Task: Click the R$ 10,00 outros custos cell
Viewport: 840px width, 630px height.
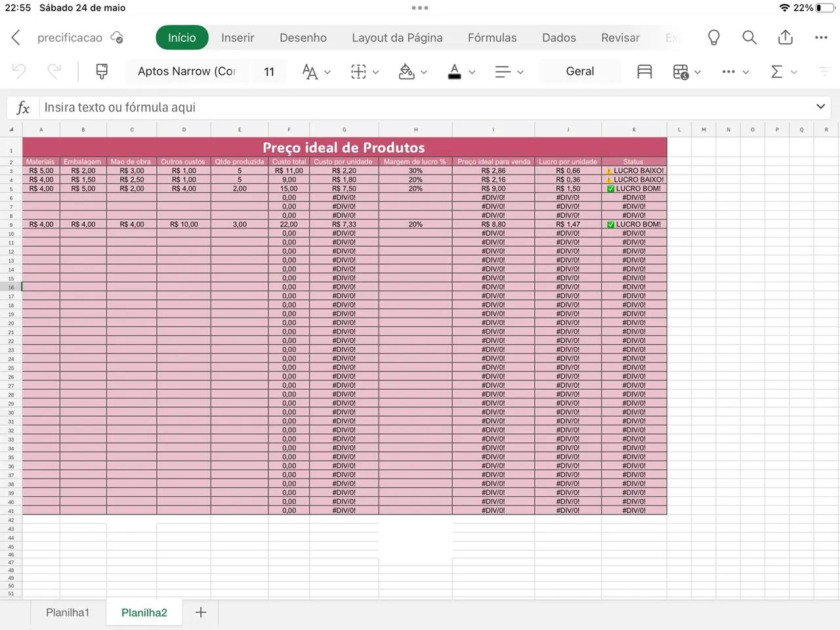Action: click(x=184, y=224)
